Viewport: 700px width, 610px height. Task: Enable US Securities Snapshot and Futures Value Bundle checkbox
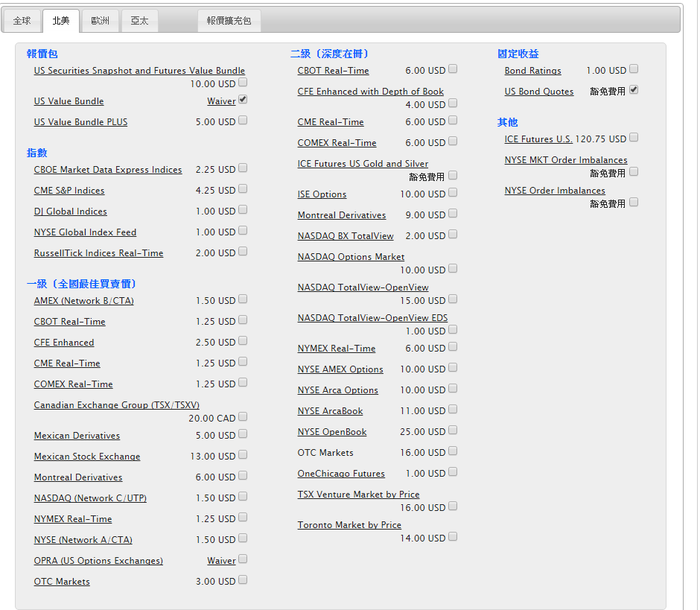(243, 82)
